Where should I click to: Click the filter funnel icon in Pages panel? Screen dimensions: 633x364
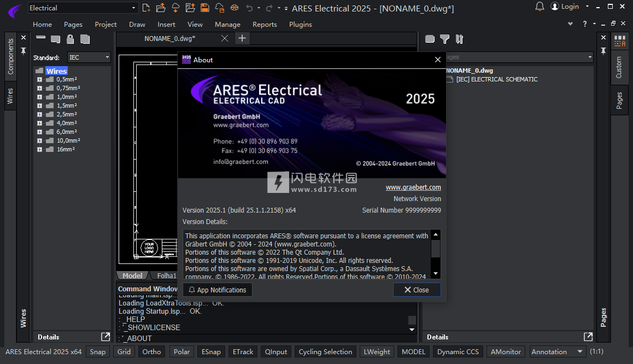point(444,39)
